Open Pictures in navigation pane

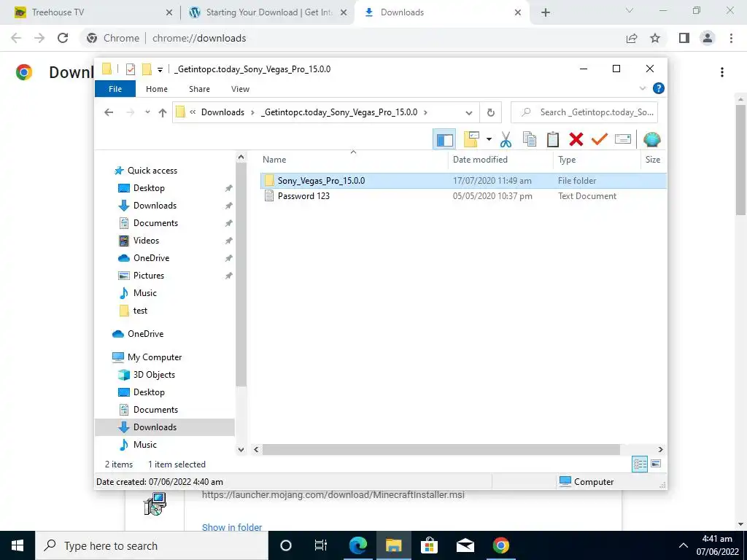(x=148, y=276)
